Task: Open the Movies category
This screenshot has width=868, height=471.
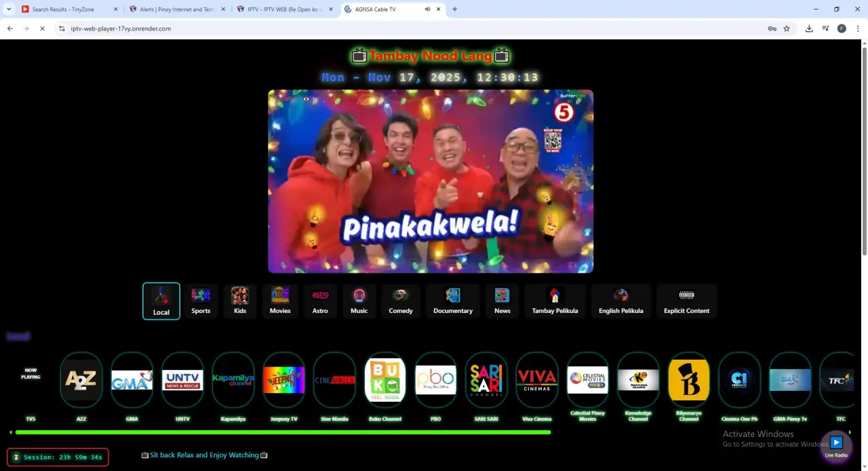Action: click(280, 301)
